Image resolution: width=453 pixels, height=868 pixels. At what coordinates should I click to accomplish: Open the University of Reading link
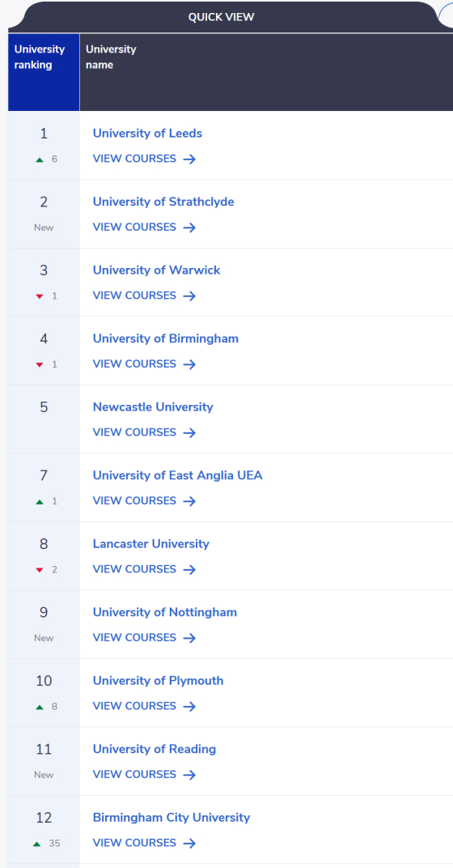point(155,749)
